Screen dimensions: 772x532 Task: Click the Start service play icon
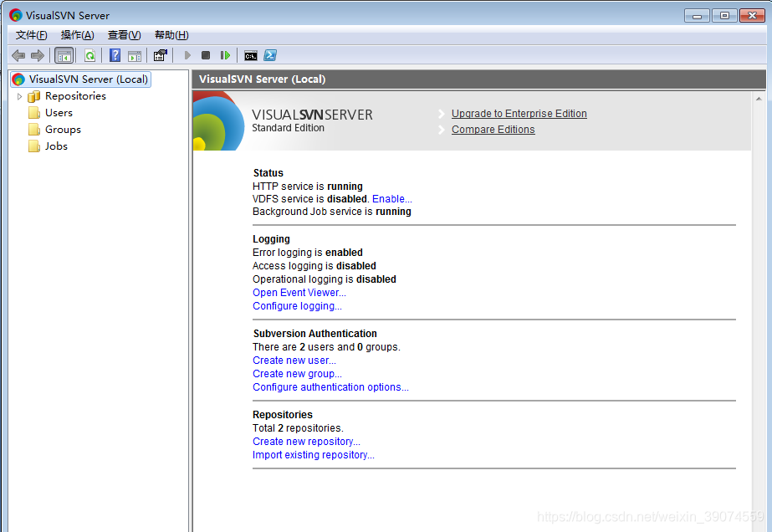[187, 55]
